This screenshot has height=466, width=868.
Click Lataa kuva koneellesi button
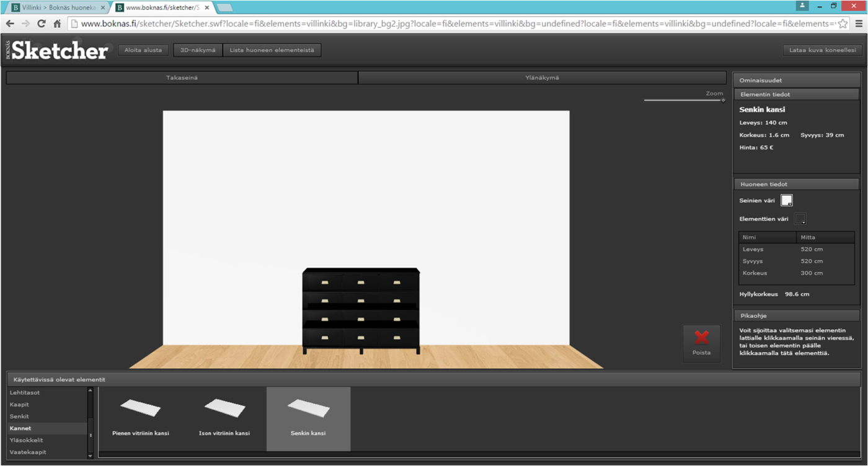pyautogui.click(x=822, y=50)
